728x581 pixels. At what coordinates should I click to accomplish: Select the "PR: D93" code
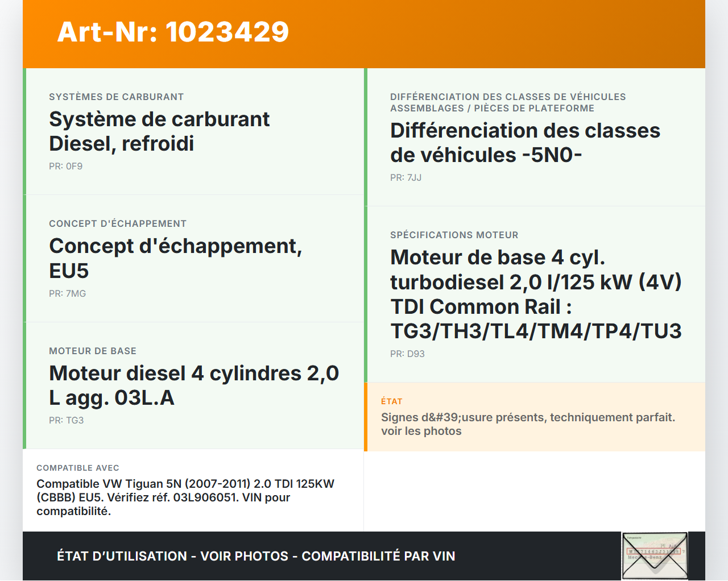pyautogui.click(x=408, y=354)
